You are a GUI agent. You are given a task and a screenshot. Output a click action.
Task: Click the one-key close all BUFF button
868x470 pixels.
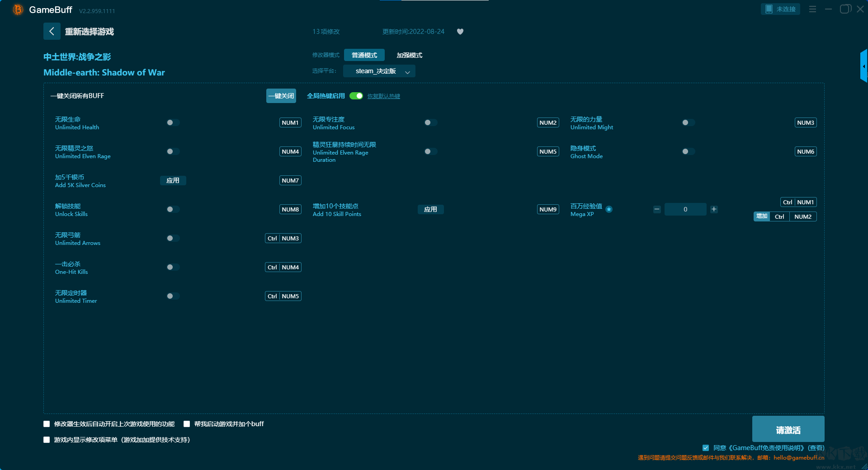pyautogui.click(x=281, y=96)
